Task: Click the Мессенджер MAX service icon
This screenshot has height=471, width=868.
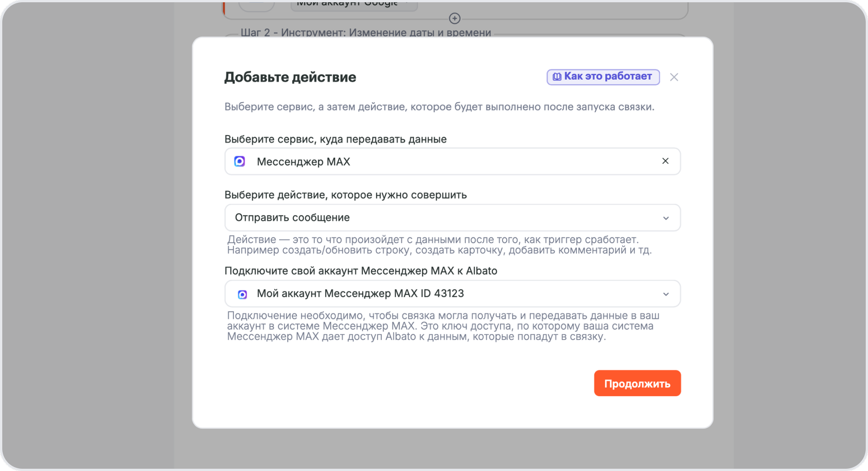Action: tap(240, 161)
